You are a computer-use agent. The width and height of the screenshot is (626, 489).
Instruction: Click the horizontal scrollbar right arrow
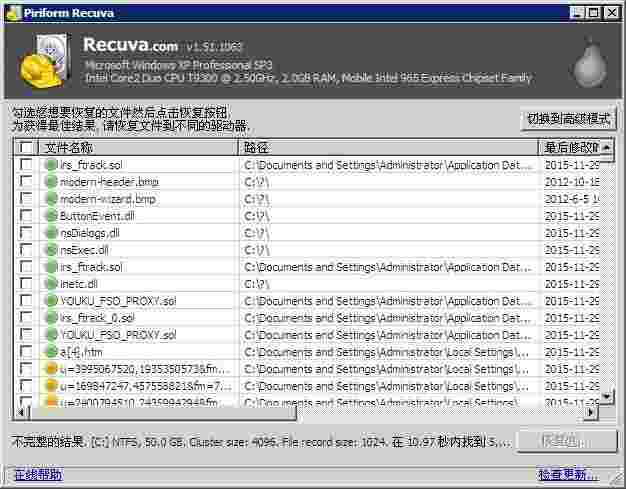pyautogui.click(x=591, y=412)
